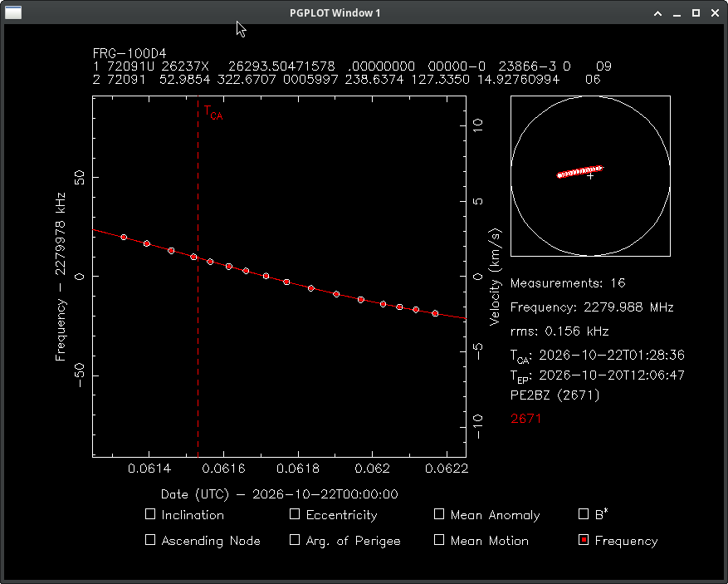Click TLE line 2 starting with 2 72091

[346, 80]
